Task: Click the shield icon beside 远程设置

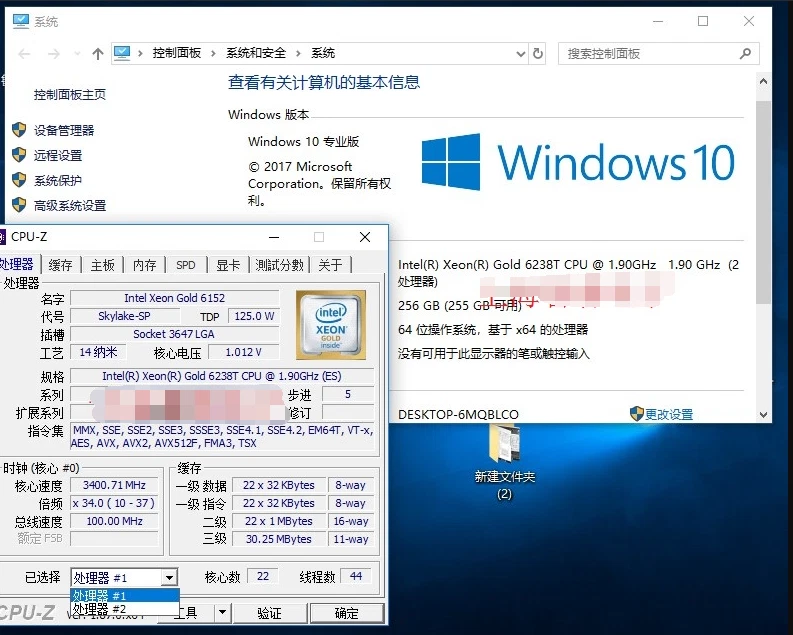Action: (19, 155)
